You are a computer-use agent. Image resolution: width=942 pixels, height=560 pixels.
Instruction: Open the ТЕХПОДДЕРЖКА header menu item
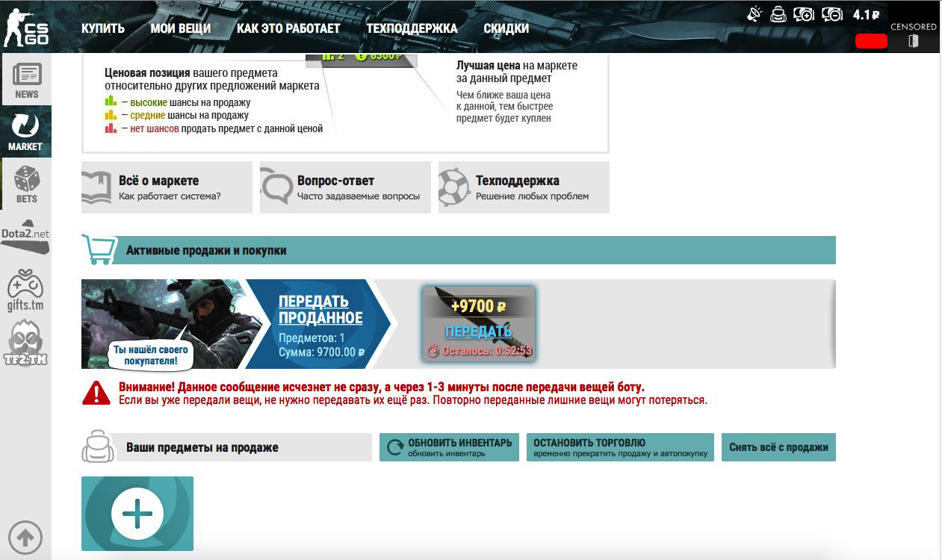click(x=412, y=28)
